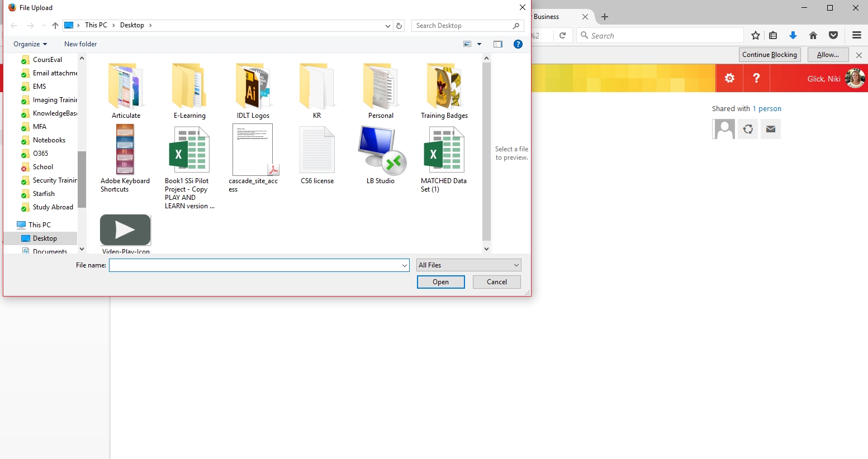The width and height of the screenshot is (868, 459).
Task: Open the Organize dropdown menu
Action: [x=30, y=44]
